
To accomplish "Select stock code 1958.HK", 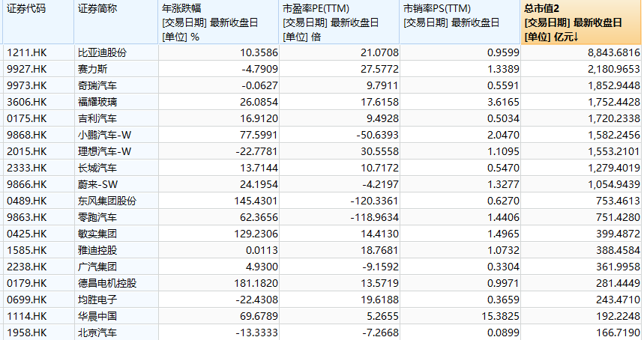I will pos(27,333).
